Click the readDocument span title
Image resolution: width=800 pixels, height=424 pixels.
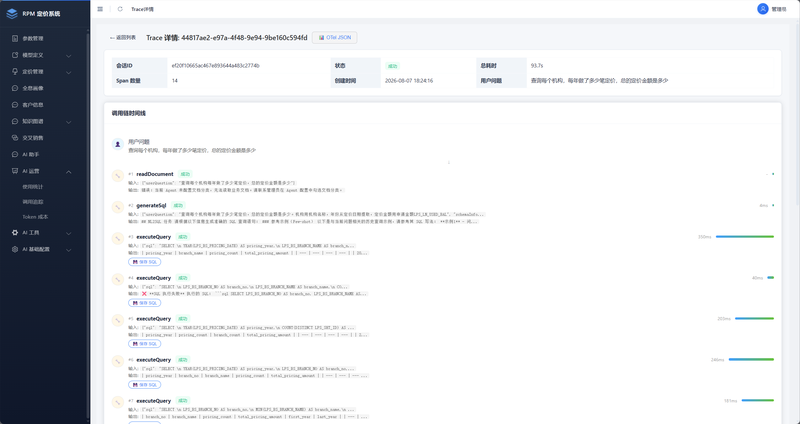pyautogui.click(x=155, y=174)
